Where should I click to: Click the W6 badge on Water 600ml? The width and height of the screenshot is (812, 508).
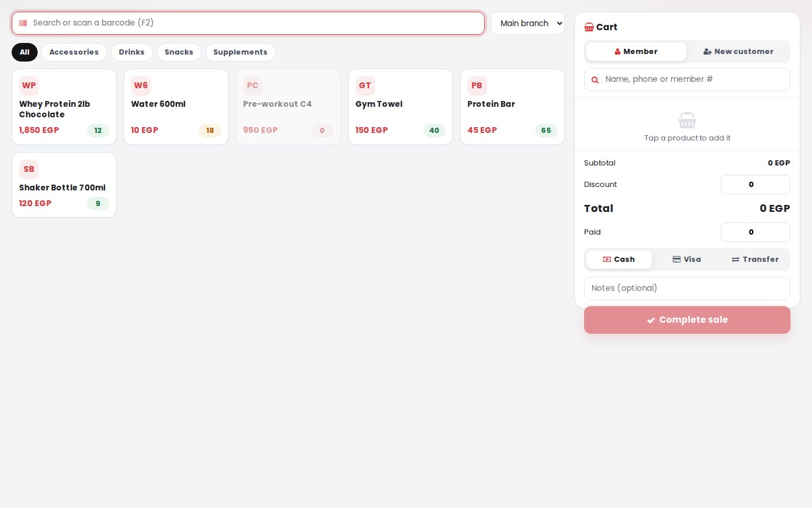(141, 85)
